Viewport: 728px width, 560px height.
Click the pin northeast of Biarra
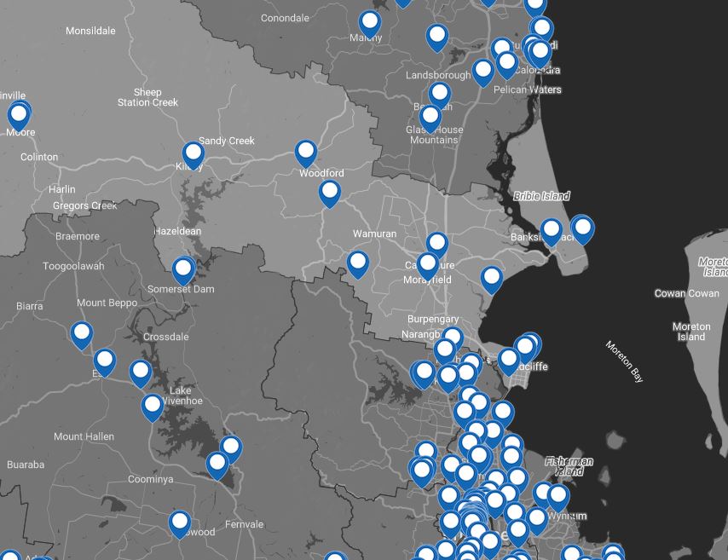(82, 335)
